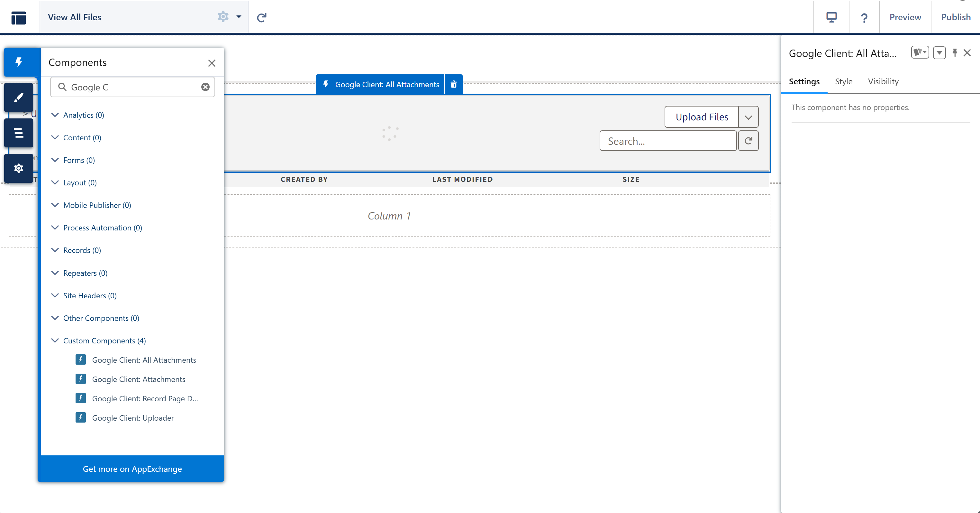Open the Settings gear sidebar tab
Viewport: 980px width, 513px height.
(19, 168)
